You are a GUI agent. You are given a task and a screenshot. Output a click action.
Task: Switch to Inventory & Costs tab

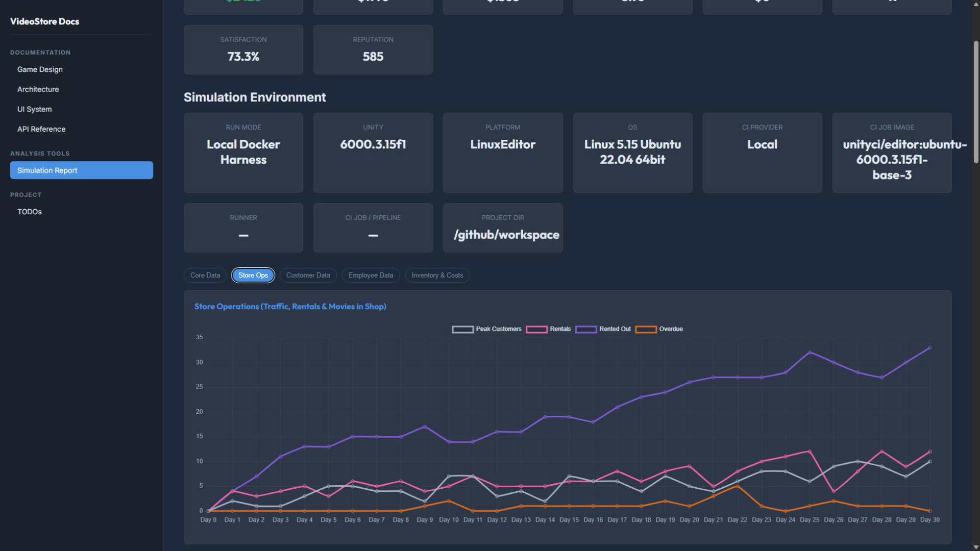click(x=437, y=275)
